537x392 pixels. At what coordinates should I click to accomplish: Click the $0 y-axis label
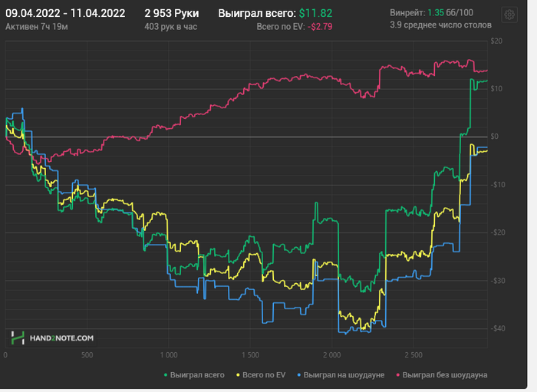tap(495, 137)
